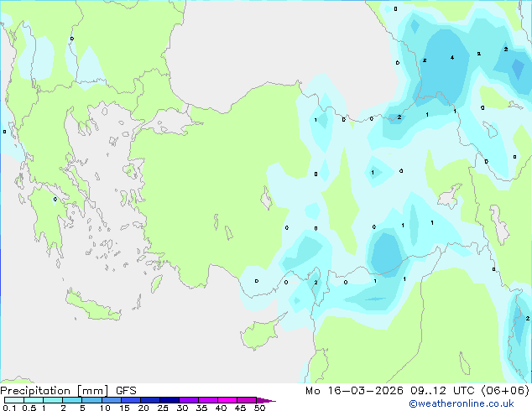Select the 35–40 mm violet swatch
Image resolution: width=532 pixels, height=411 pixels.
[x=208, y=400]
